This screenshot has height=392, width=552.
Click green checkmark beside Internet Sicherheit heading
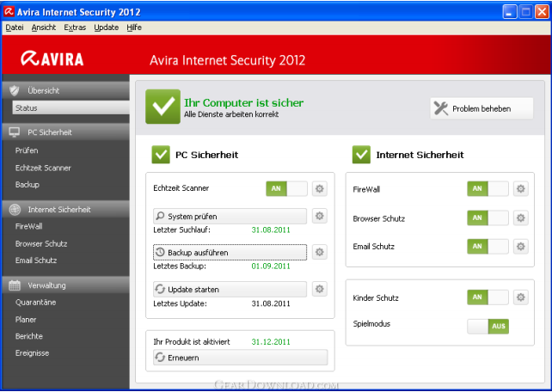click(x=361, y=155)
